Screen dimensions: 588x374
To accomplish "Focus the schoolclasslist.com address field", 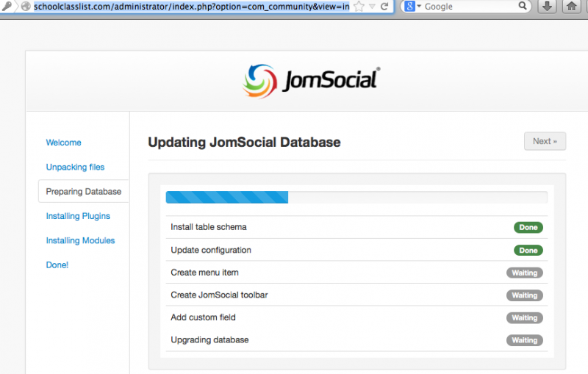I will coord(192,7).
